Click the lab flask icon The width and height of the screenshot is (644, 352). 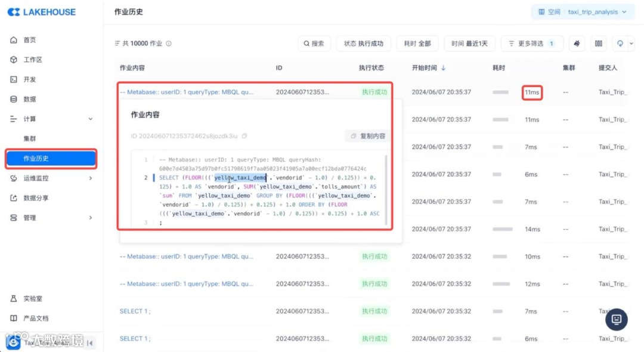pyautogui.click(x=14, y=299)
